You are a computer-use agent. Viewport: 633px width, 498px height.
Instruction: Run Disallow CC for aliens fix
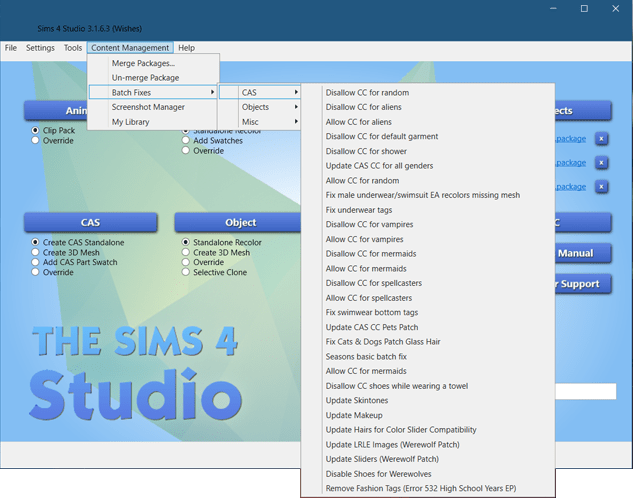click(x=428, y=107)
